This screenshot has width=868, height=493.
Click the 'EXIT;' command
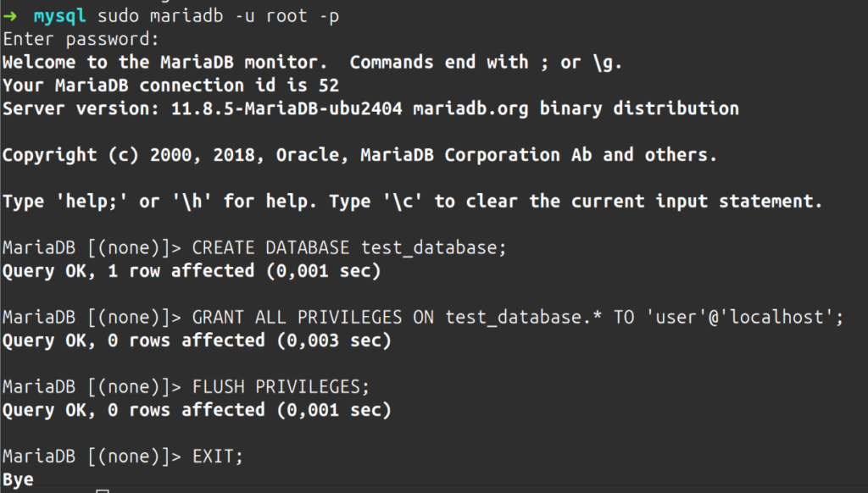point(218,456)
